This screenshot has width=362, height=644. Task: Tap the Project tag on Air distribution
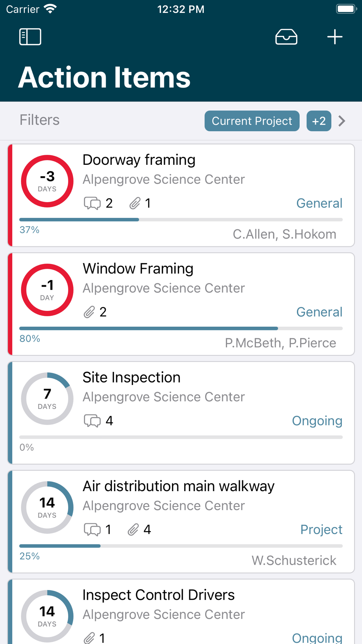321,530
